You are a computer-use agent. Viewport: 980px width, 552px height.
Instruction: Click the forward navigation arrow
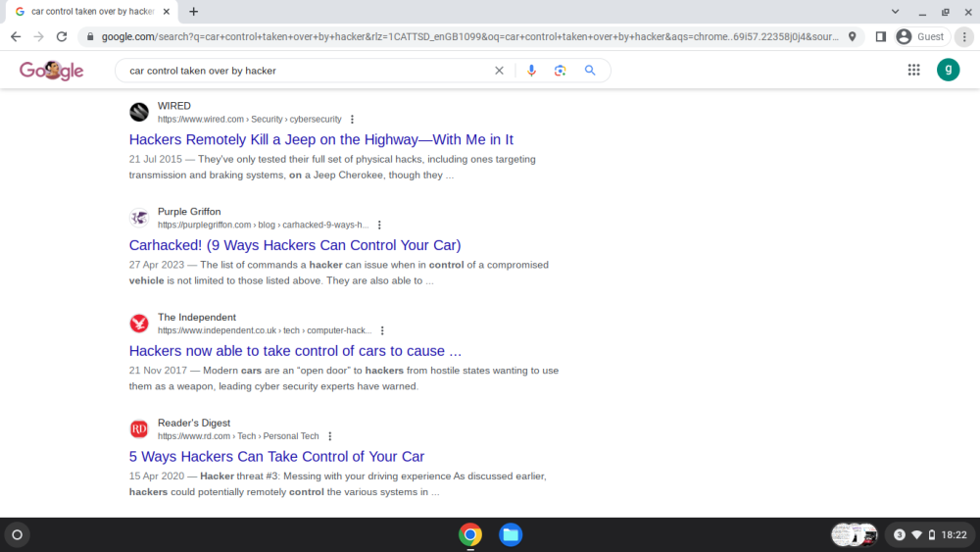(x=39, y=37)
